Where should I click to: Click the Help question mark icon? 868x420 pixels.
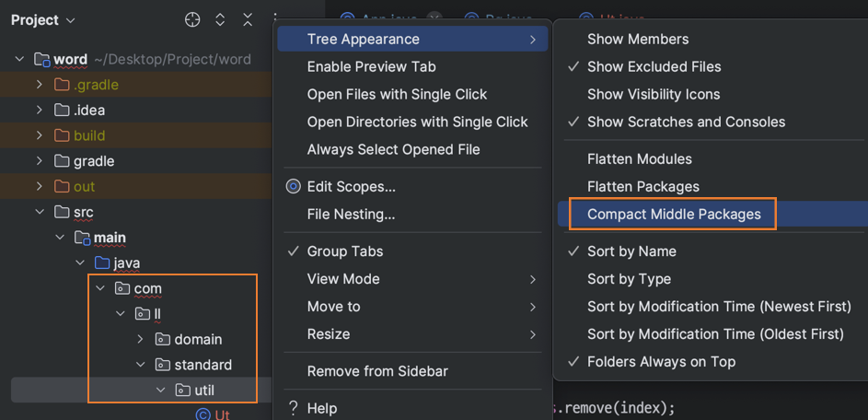[x=294, y=408]
